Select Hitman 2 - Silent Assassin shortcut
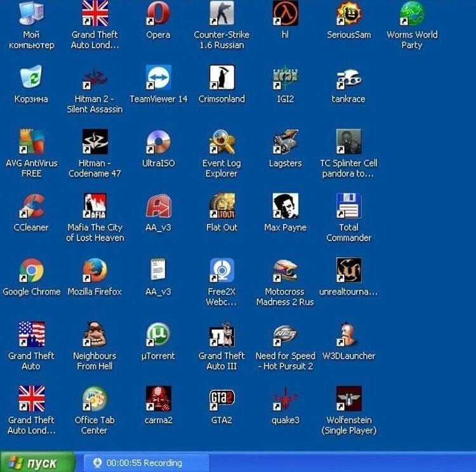The width and height of the screenshot is (476, 472). pyautogui.click(x=95, y=77)
